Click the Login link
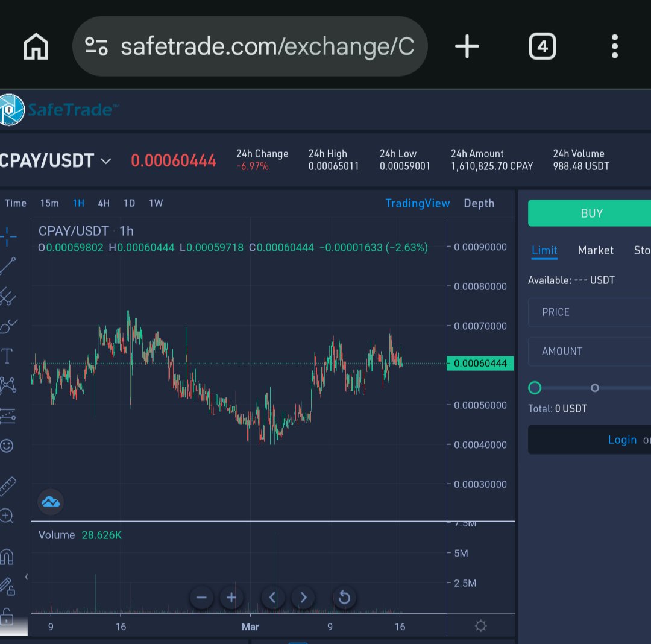 pos(623,440)
